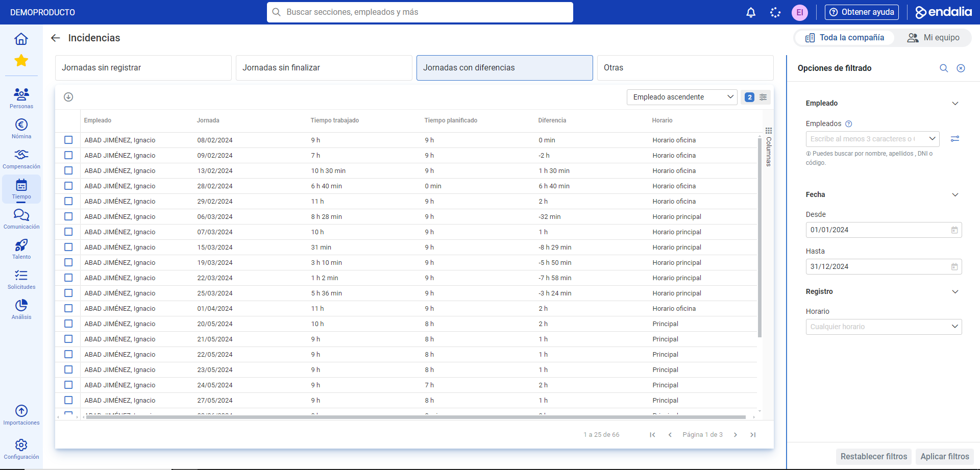
Task: Open the Columnas side panel
Action: [769, 147]
